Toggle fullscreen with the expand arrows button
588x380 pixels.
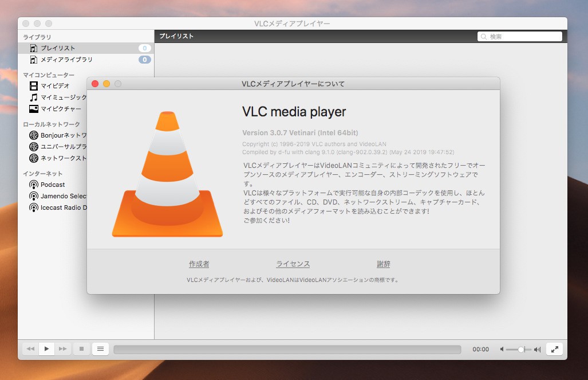(554, 349)
